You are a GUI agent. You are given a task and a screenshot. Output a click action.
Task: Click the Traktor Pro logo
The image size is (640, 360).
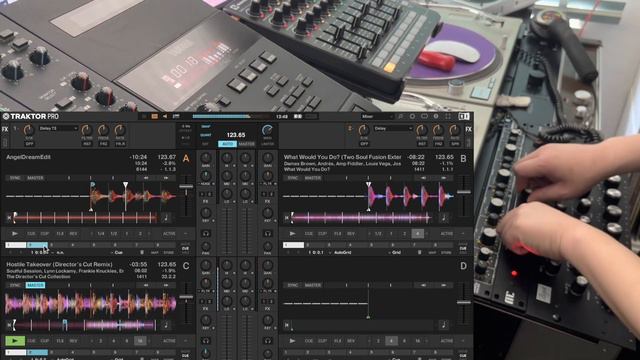(x=31, y=116)
